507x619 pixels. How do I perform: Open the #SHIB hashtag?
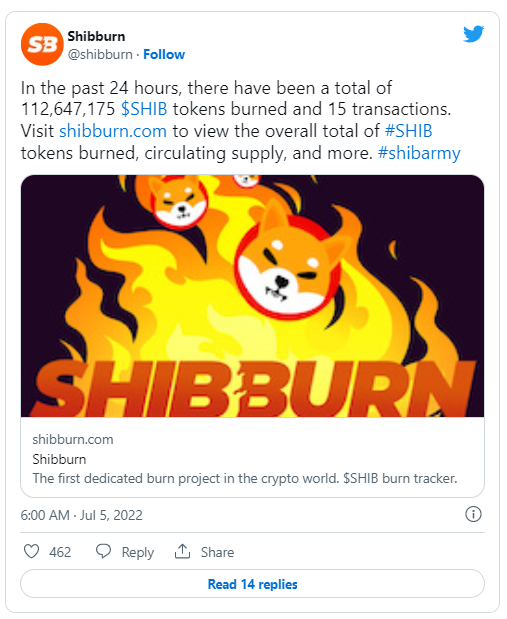409,131
